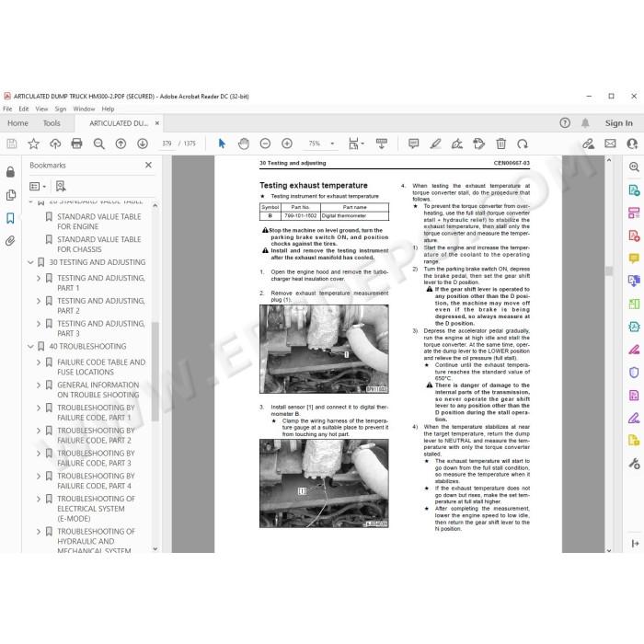Viewport: 644px width, 644px height.
Task: Click the bookmarks panel scrollbar thumb
Action: click(x=155, y=372)
